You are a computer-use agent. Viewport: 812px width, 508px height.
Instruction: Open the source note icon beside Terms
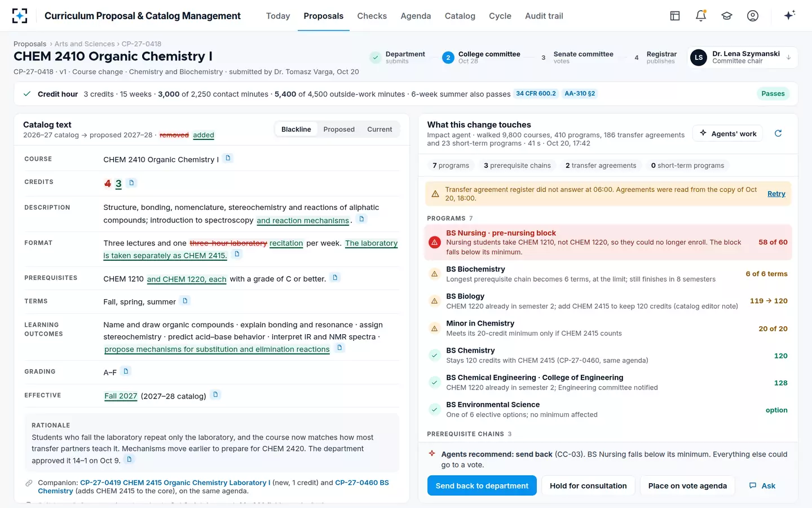point(185,301)
